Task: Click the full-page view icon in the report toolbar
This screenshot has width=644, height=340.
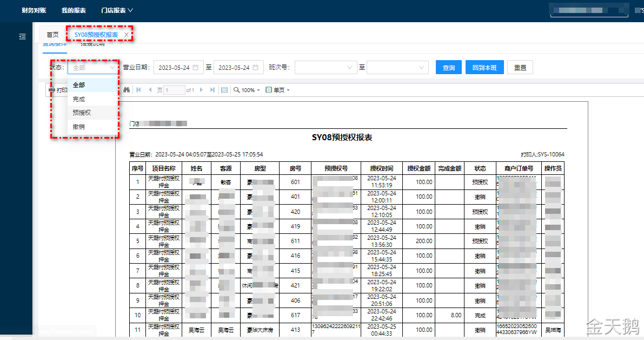Action: pyautogui.click(x=224, y=90)
